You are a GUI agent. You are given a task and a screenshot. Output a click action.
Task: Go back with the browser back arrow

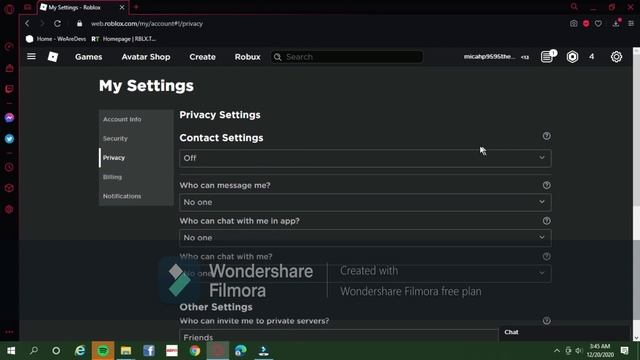point(27,24)
